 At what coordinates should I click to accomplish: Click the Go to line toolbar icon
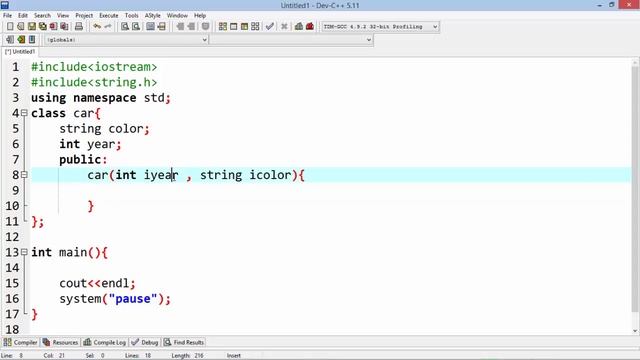162,27
